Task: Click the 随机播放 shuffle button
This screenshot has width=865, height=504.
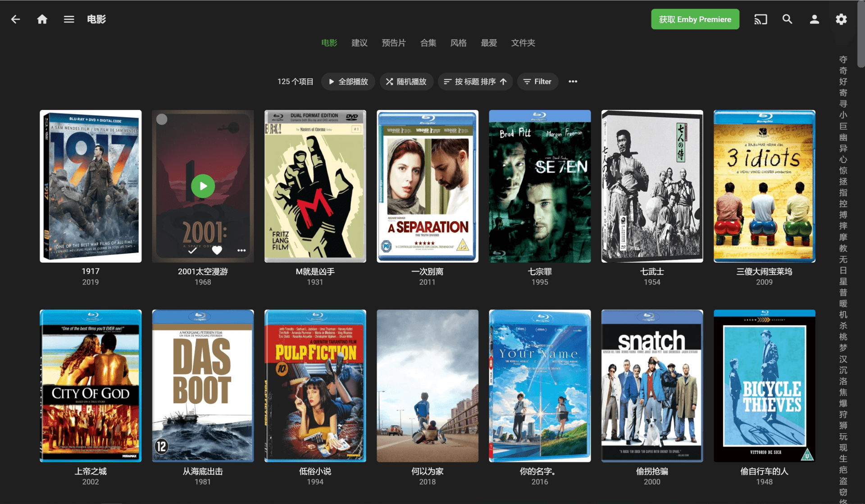Action: click(x=406, y=82)
